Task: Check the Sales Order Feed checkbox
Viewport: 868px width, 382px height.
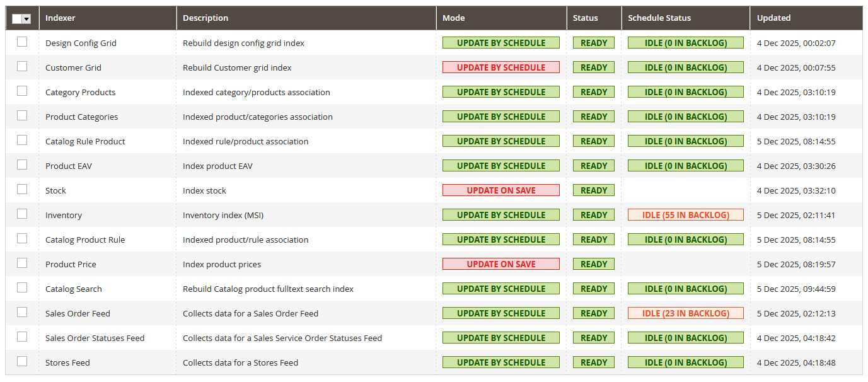Action: pos(22,312)
